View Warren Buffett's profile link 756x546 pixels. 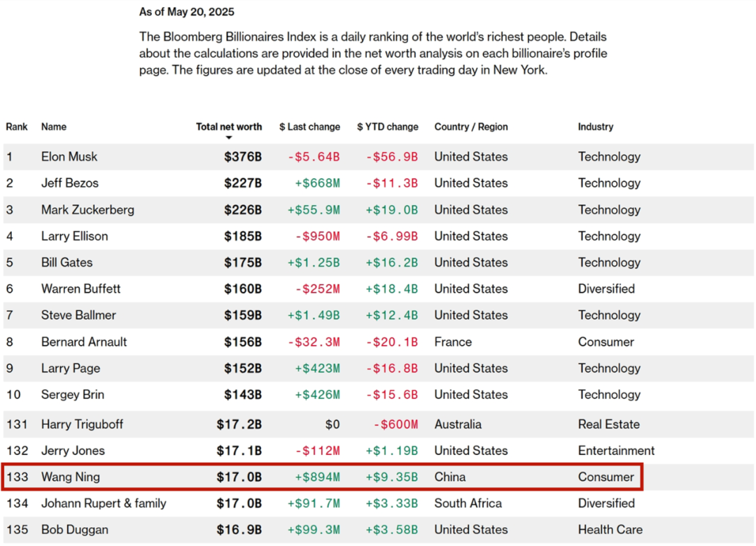[x=80, y=289]
